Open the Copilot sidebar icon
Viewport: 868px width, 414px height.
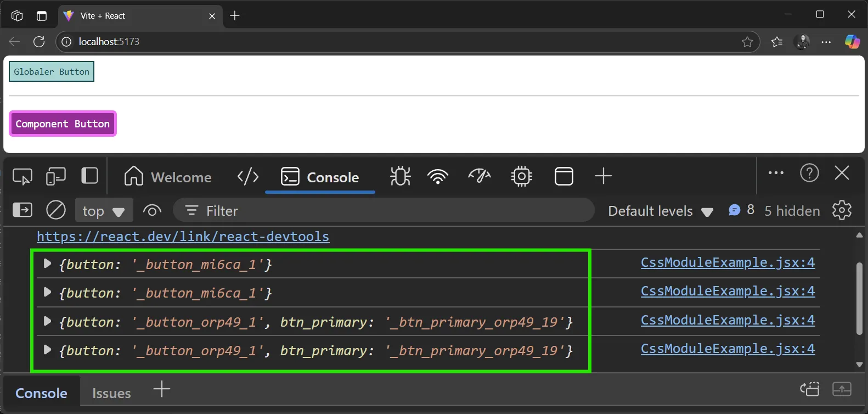[852, 42]
